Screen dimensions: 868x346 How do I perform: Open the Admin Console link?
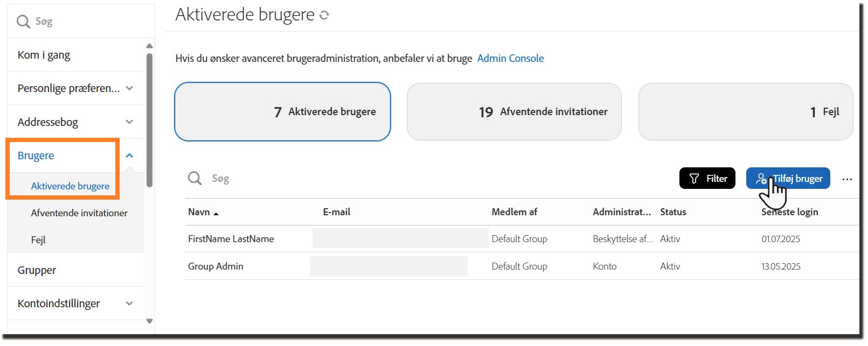[x=510, y=58]
